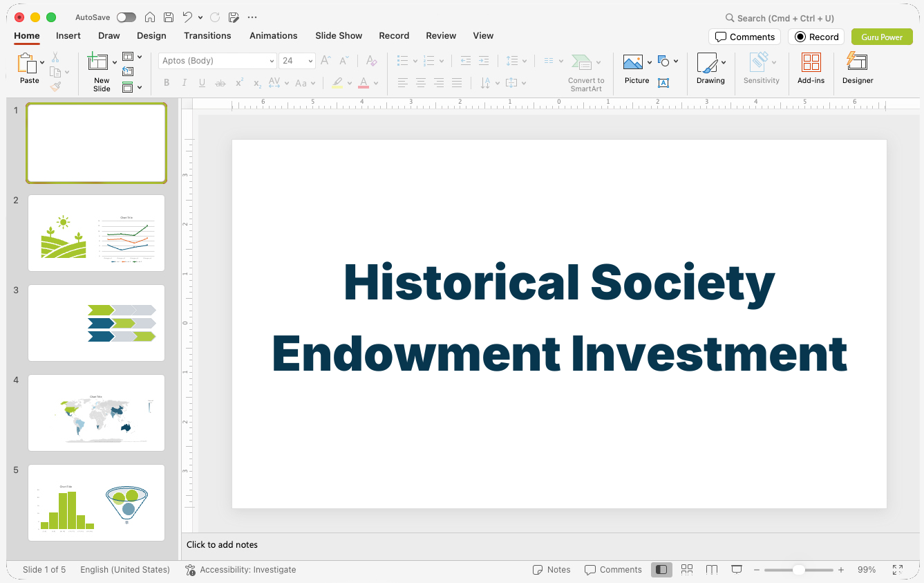Click the Clear Formatting icon

(372, 61)
